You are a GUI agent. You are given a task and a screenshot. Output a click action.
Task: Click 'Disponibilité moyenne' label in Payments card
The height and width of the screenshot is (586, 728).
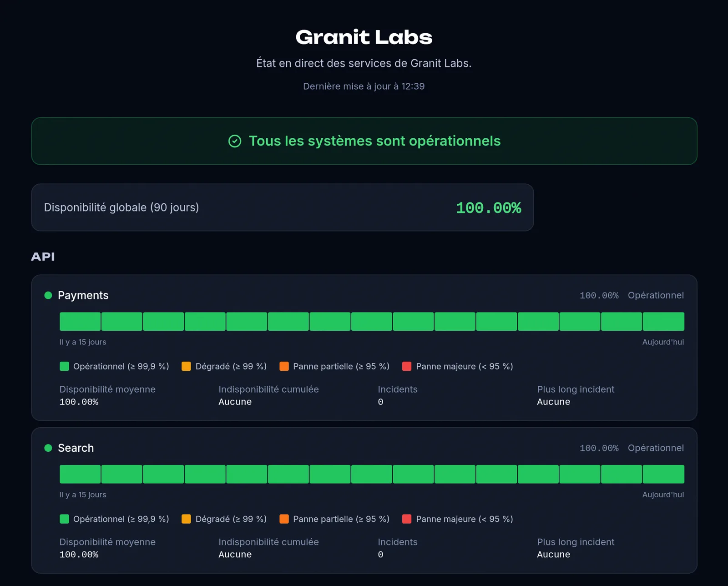(x=107, y=389)
